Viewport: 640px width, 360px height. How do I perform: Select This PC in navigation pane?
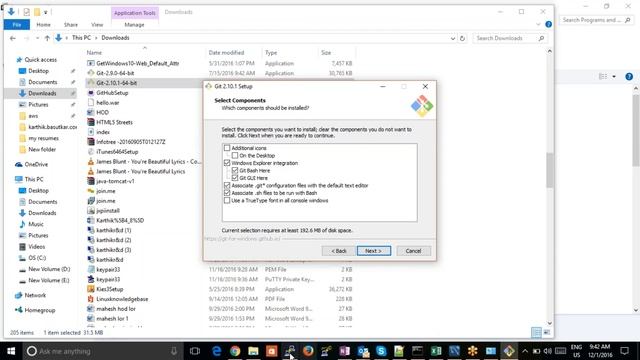click(33, 179)
